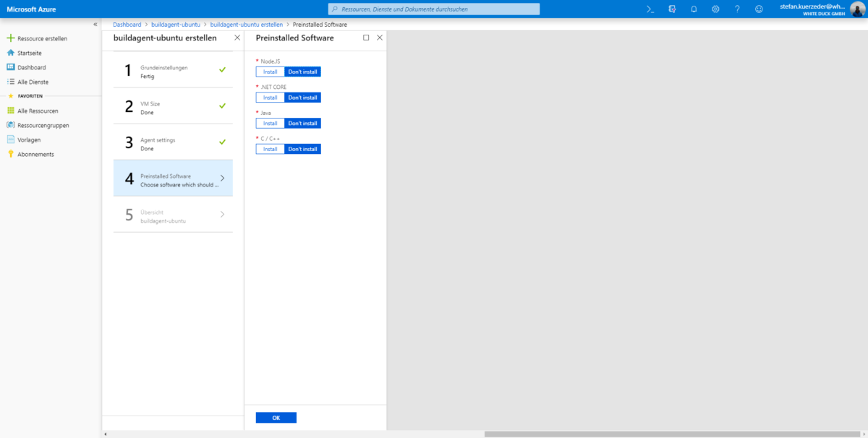Image resolution: width=868 pixels, height=438 pixels.
Task: Choose Don't install for Java
Action: (302, 123)
